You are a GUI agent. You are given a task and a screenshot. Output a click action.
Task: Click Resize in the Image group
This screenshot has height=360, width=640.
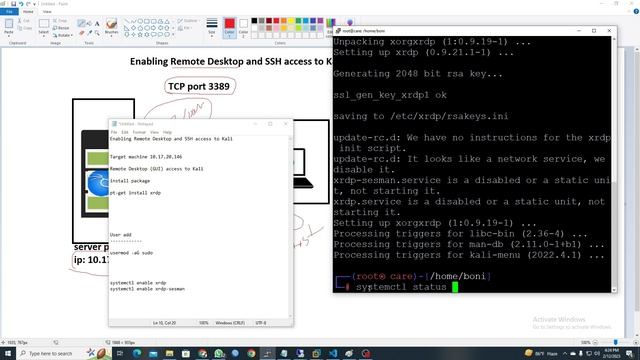point(61,28)
